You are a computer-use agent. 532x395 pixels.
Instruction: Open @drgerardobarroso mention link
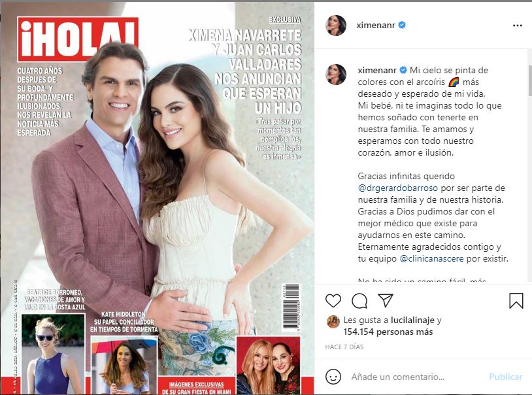(397, 188)
